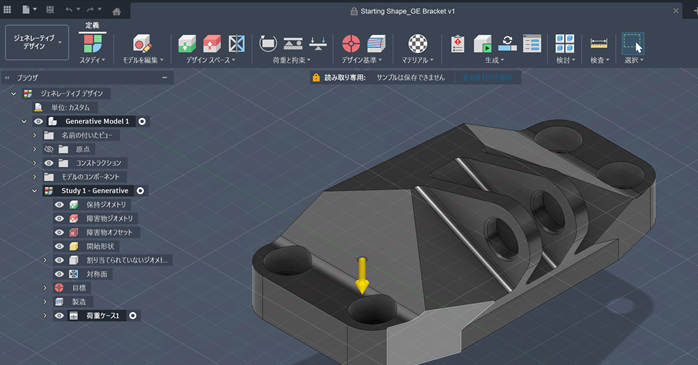
Task: Open the 生成 menu
Action: coord(494,60)
